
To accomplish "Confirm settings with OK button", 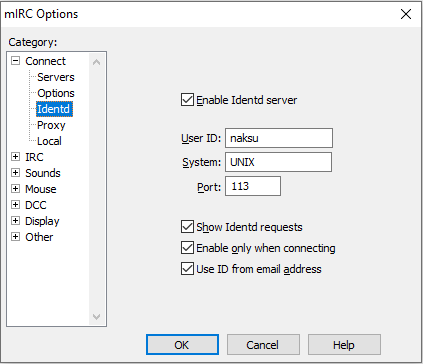I will tap(182, 345).
